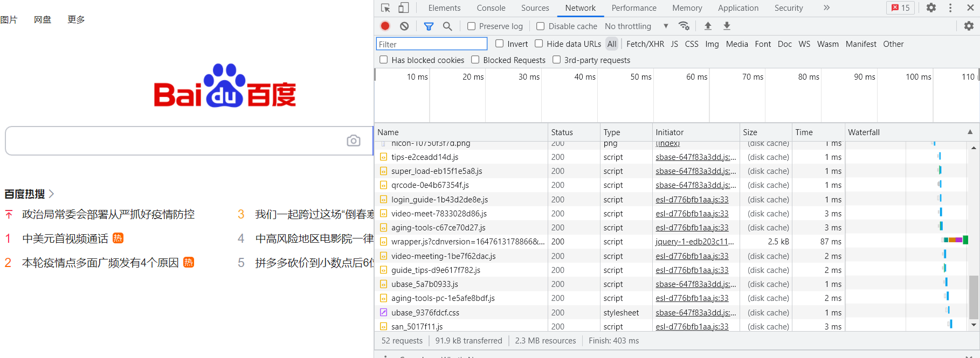980x358 pixels.
Task: Open the DevTools three-dot customize menu
Action: pos(950,8)
